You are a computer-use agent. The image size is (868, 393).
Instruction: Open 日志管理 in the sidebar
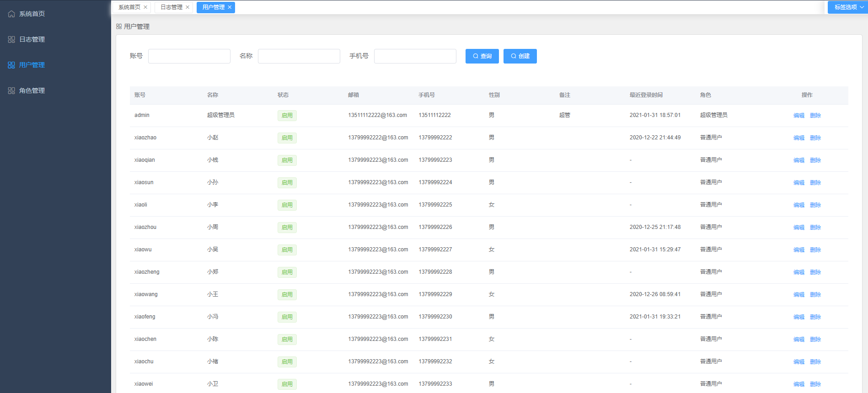click(55, 39)
